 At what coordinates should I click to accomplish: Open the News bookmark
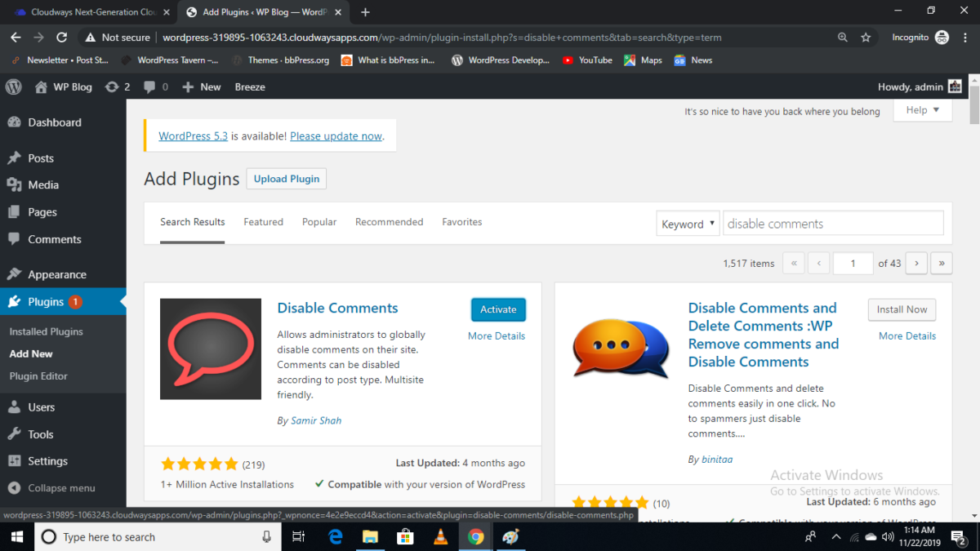click(x=693, y=60)
